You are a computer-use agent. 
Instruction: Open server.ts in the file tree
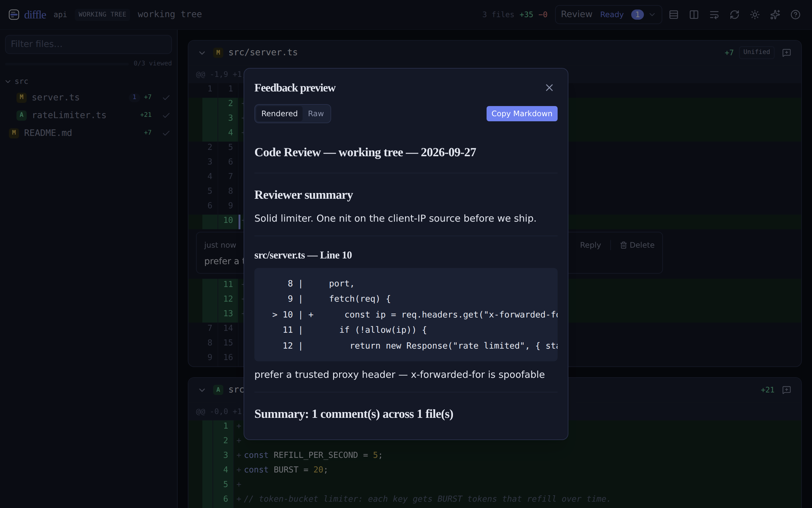pyautogui.click(x=56, y=97)
